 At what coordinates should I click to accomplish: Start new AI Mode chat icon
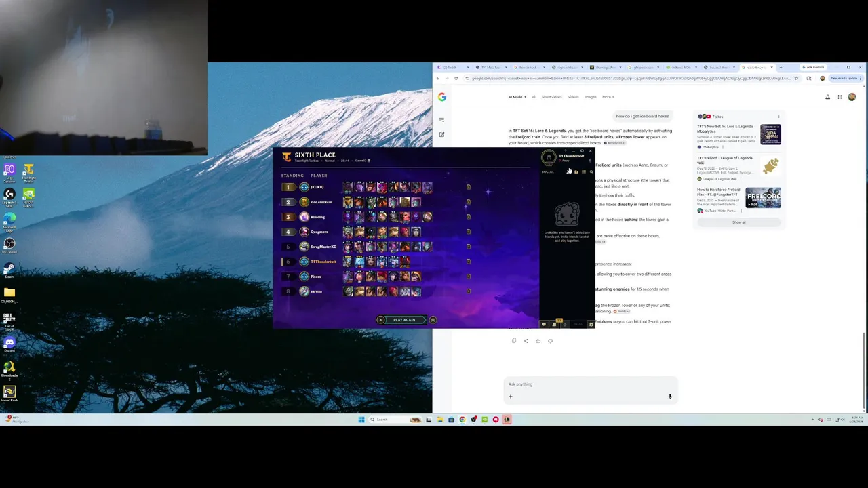click(441, 134)
